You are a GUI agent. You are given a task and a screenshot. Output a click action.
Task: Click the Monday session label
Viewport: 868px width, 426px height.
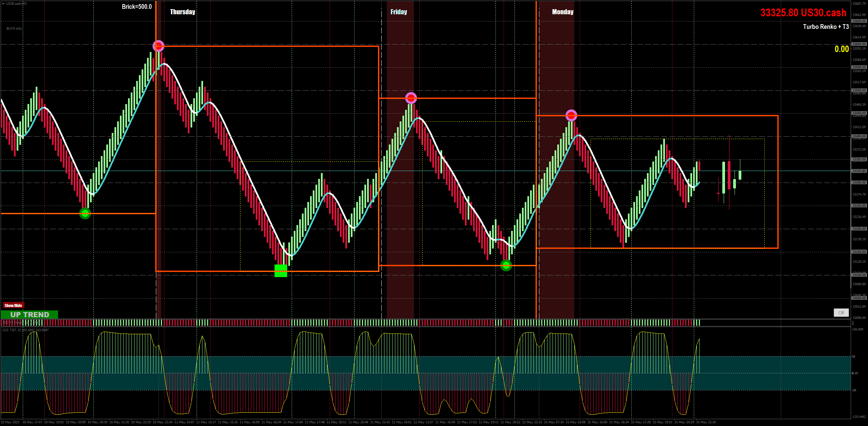(x=563, y=12)
